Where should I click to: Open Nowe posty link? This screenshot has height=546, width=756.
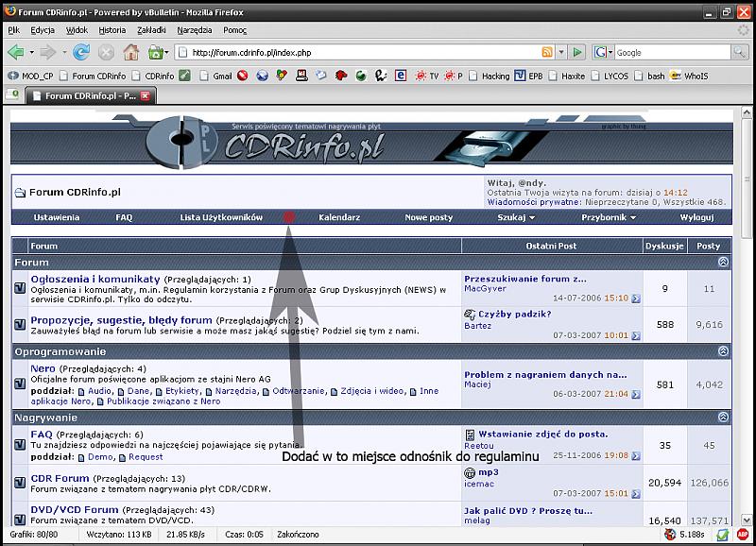click(429, 217)
